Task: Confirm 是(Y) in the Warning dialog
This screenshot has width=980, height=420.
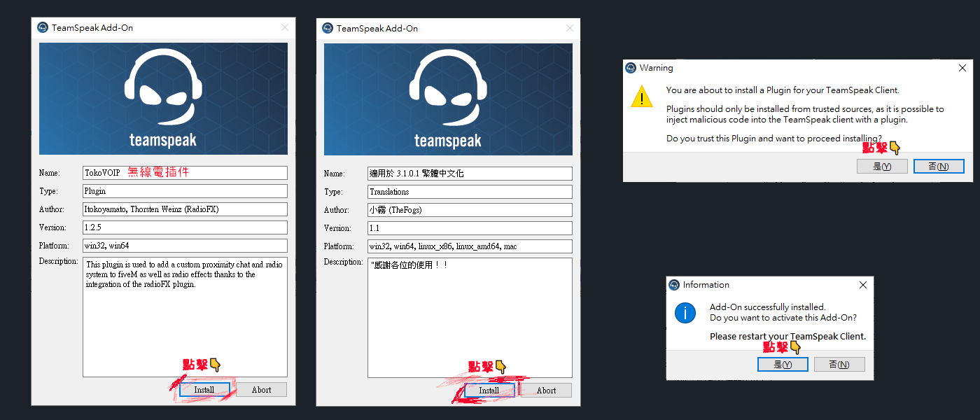Action: coord(882,167)
